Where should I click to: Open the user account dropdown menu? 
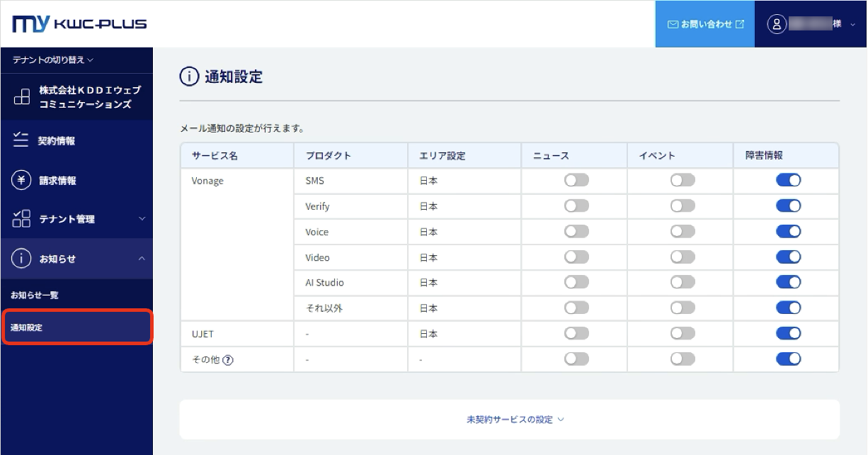click(811, 24)
